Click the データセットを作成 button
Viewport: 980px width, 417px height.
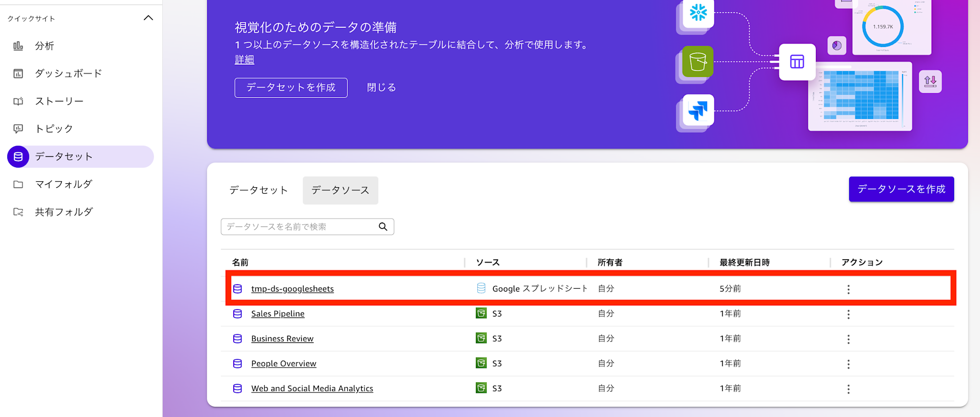(291, 88)
